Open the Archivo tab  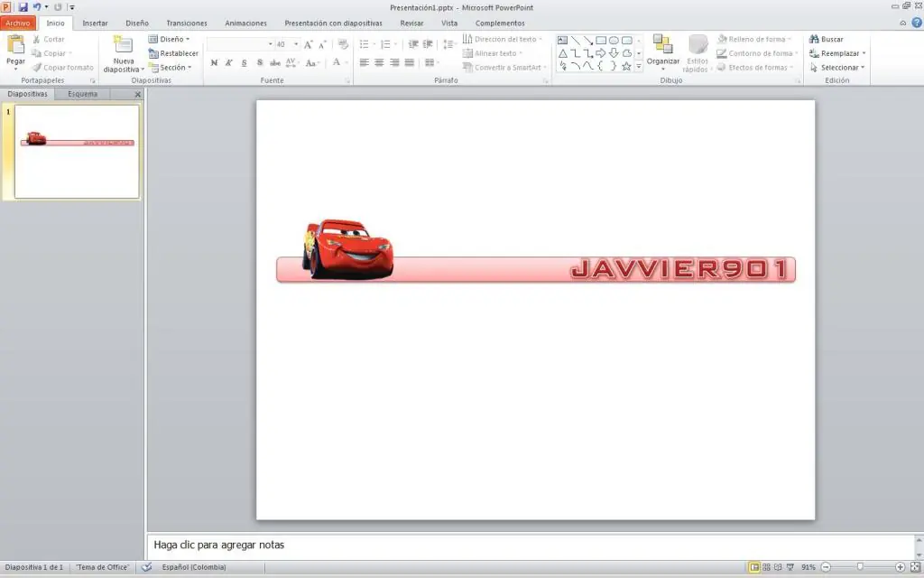pyautogui.click(x=18, y=23)
